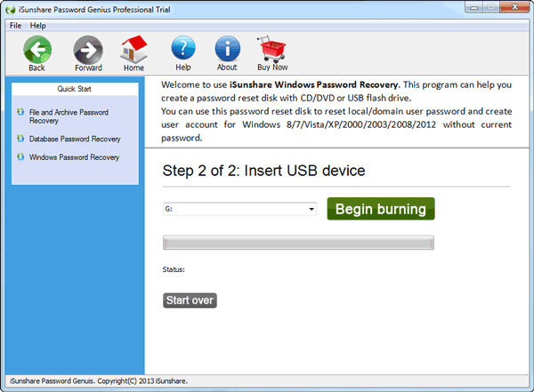534x392 pixels.
Task: Click the copyright text in status bar
Action: pyautogui.click(x=99, y=381)
